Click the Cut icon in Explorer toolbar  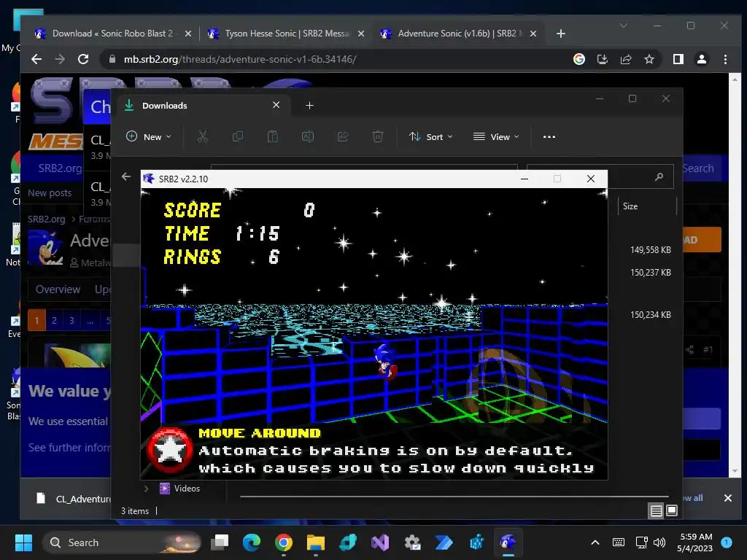203,137
